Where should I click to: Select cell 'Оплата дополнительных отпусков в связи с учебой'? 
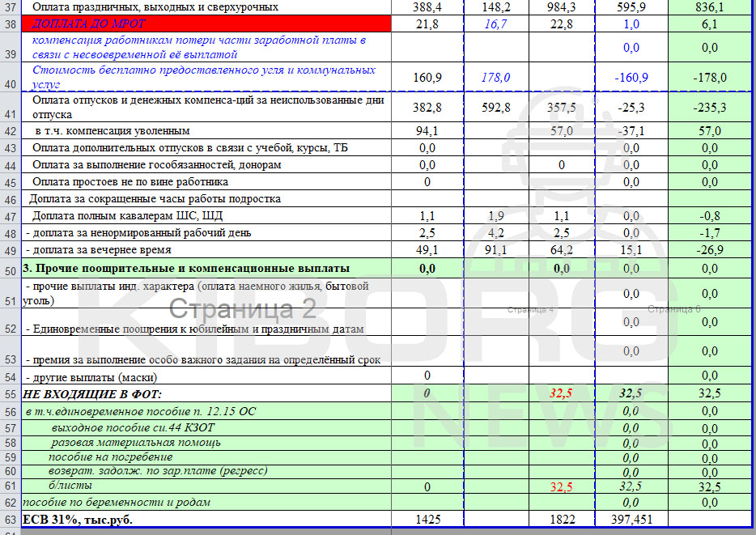pyautogui.click(x=206, y=147)
